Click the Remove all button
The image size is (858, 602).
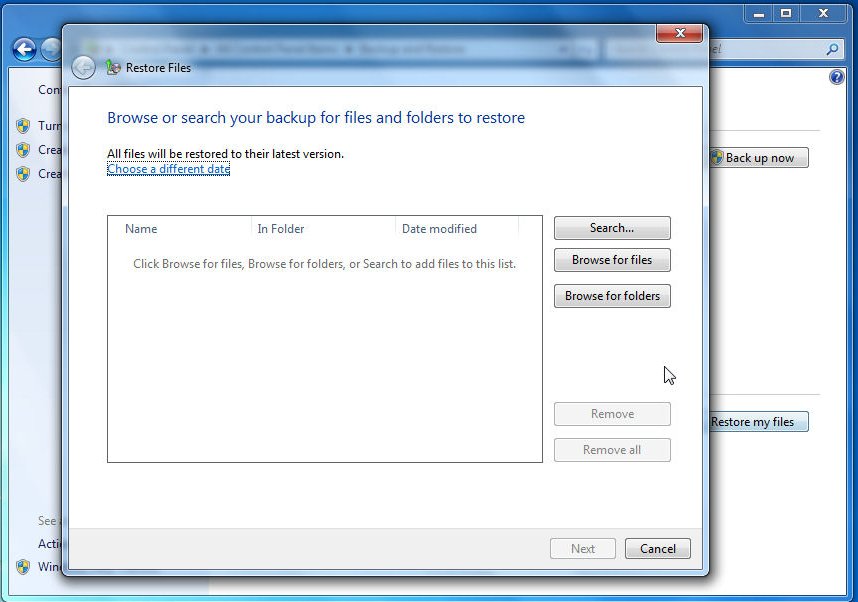pos(612,450)
